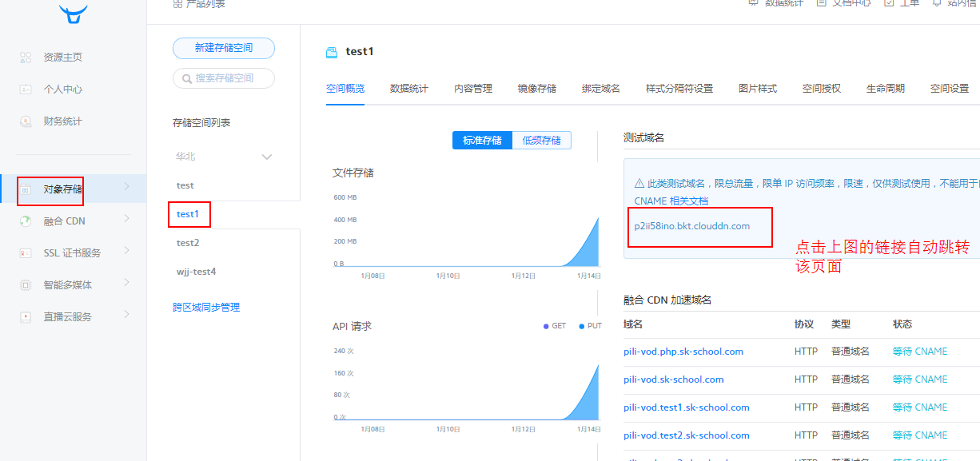Open test domain p2ii58ino.bkt.clouddn.com link
The height and width of the screenshot is (461, 980).
point(691,226)
